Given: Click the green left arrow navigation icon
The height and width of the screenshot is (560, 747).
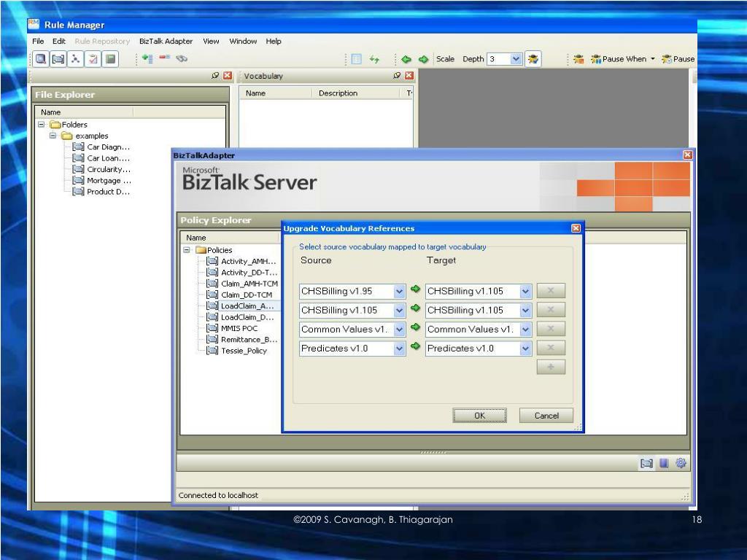Looking at the screenshot, I should pos(406,59).
